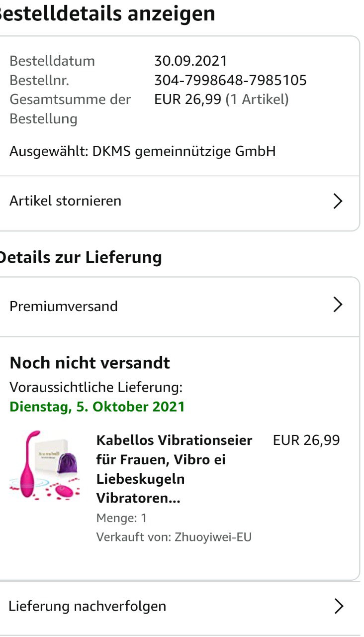
Task: Select the Artikel stornieren row label
Action: [65, 201]
